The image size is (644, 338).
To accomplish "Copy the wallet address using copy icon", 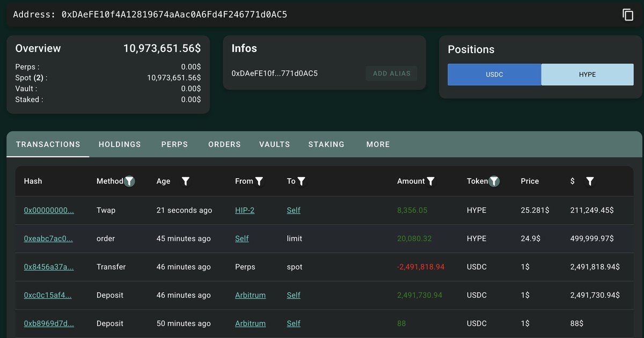I will click(628, 15).
